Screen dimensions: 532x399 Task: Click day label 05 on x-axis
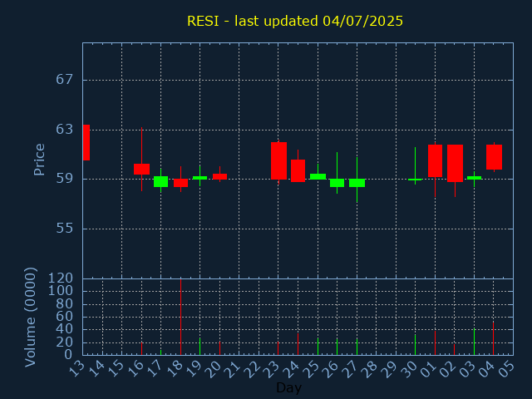pyautogui.click(x=510, y=369)
